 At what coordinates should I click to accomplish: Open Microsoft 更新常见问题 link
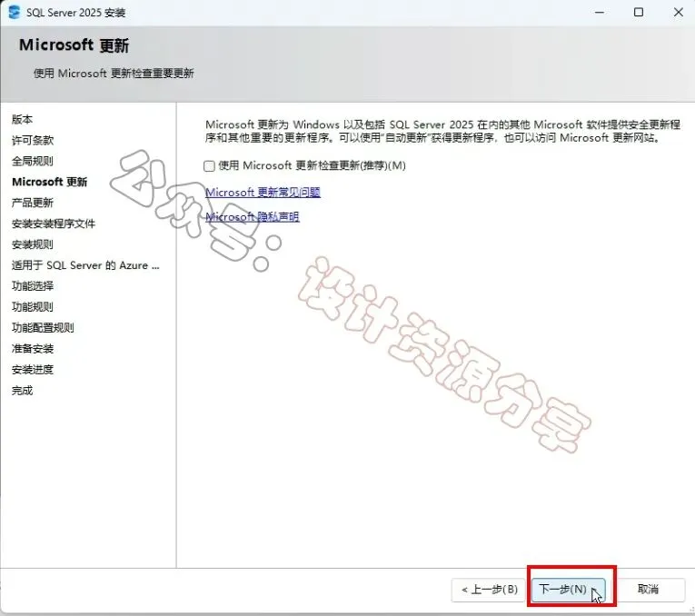(x=263, y=193)
